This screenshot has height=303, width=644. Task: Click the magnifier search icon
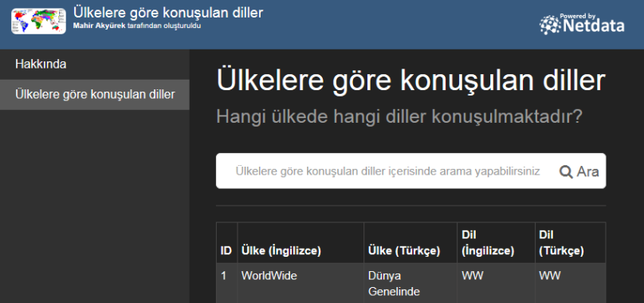(566, 171)
